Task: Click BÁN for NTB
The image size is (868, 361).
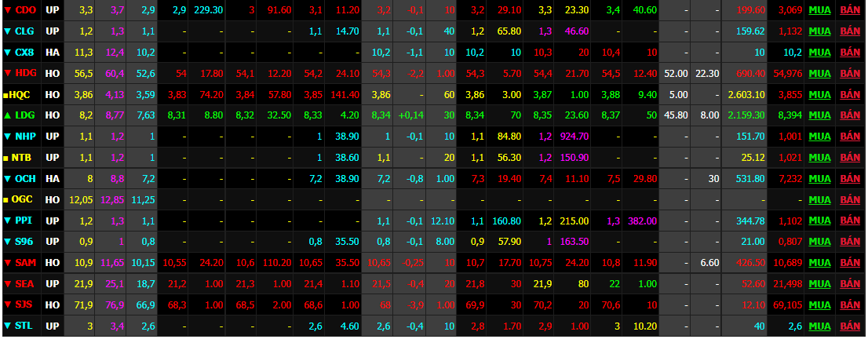Action: tap(850, 157)
